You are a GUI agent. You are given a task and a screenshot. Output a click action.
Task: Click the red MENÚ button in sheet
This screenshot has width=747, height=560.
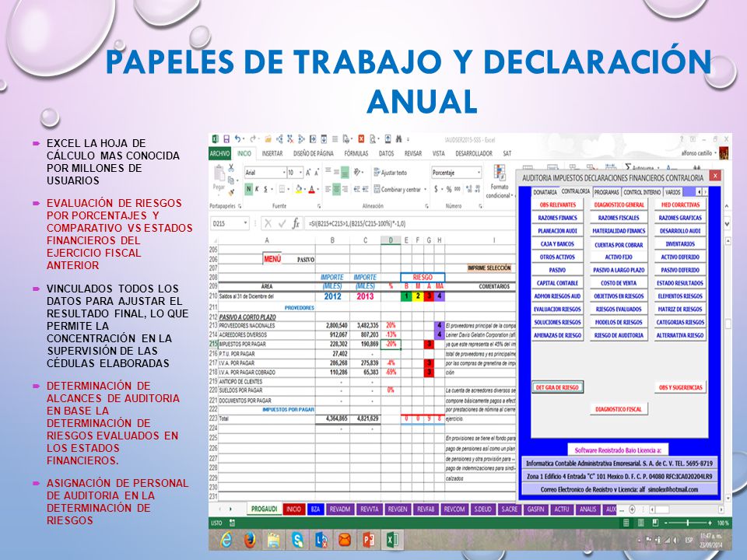pos(272,259)
